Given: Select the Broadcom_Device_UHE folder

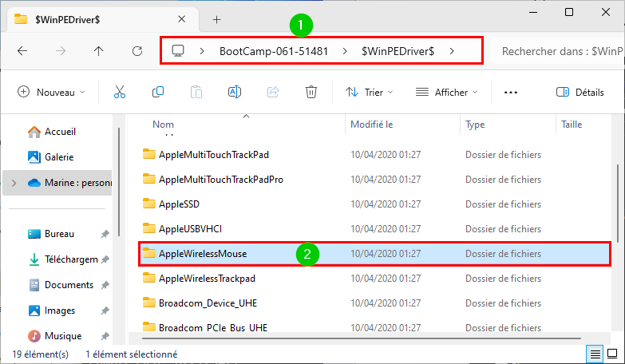Looking at the screenshot, I should [374, 303].
